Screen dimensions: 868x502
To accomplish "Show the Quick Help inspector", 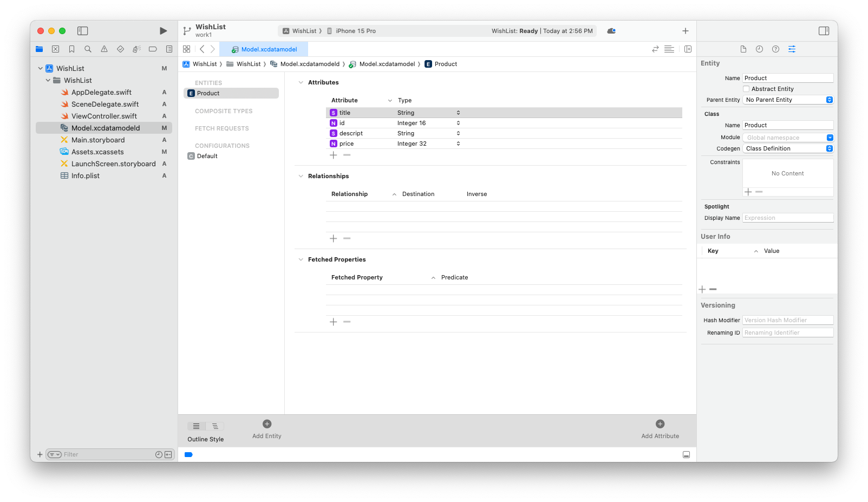I will [x=776, y=49].
